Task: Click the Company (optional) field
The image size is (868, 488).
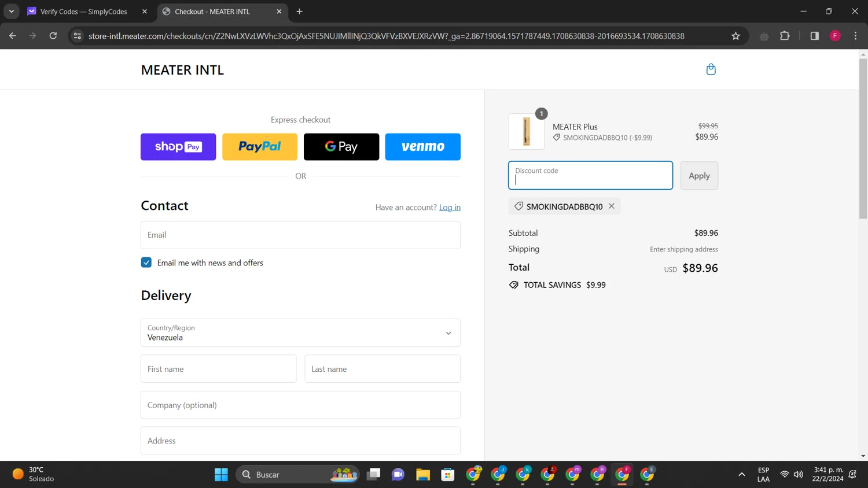Action: point(300,405)
